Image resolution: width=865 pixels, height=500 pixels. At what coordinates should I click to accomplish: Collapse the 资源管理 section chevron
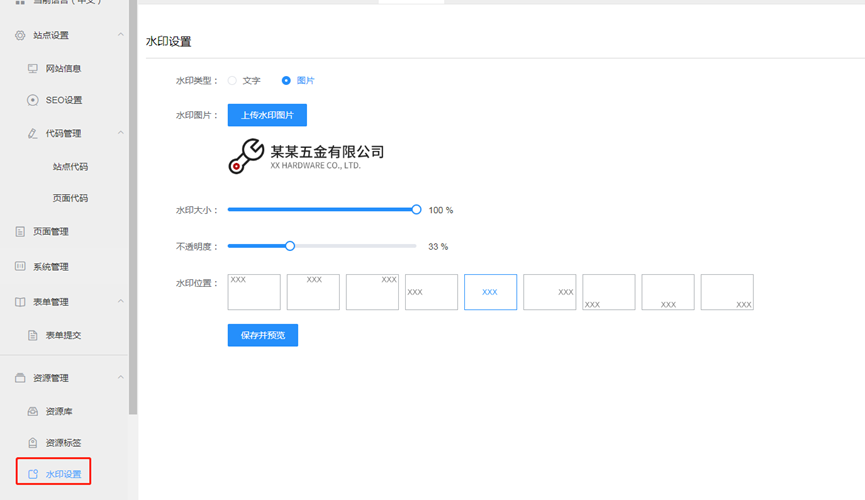121,378
